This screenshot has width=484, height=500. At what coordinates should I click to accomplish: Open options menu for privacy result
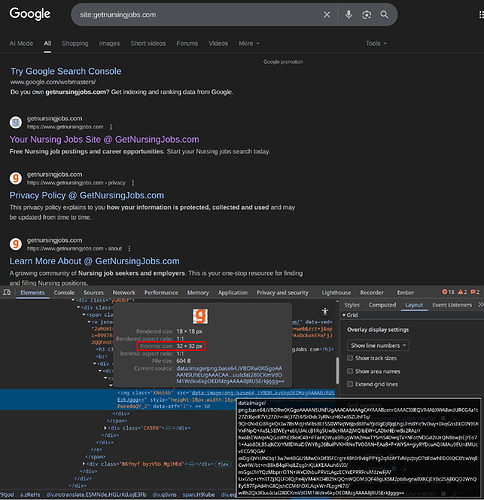tap(133, 183)
